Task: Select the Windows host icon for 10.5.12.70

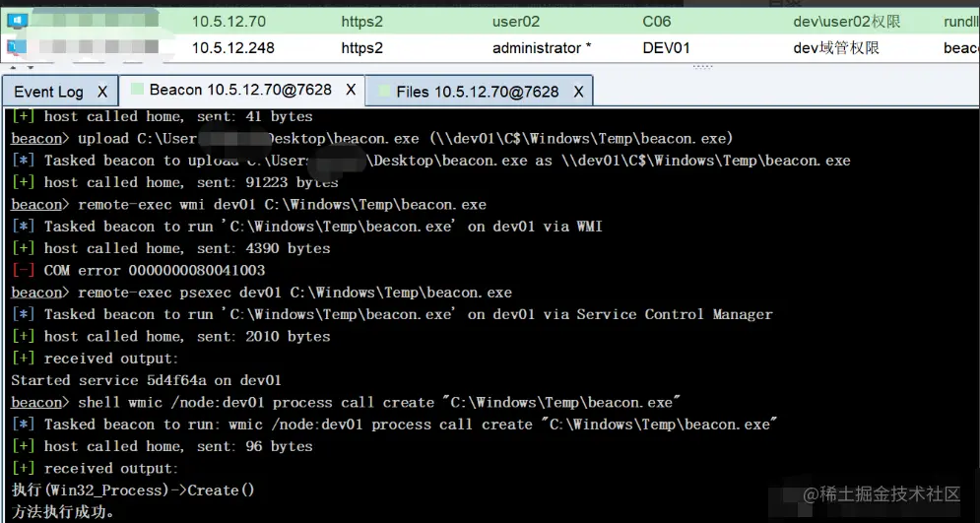Action: tap(17, 22)
